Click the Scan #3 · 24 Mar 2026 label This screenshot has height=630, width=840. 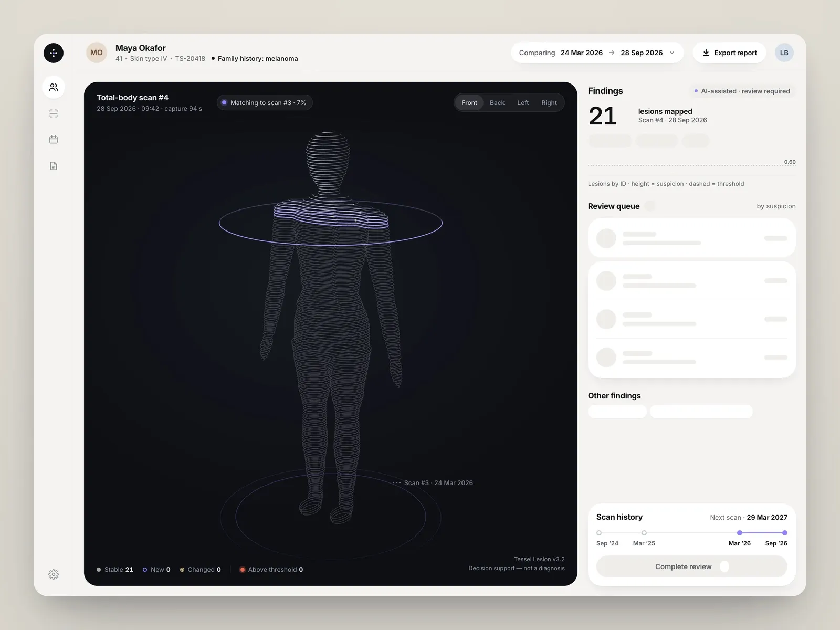click(x=438, y=483)
